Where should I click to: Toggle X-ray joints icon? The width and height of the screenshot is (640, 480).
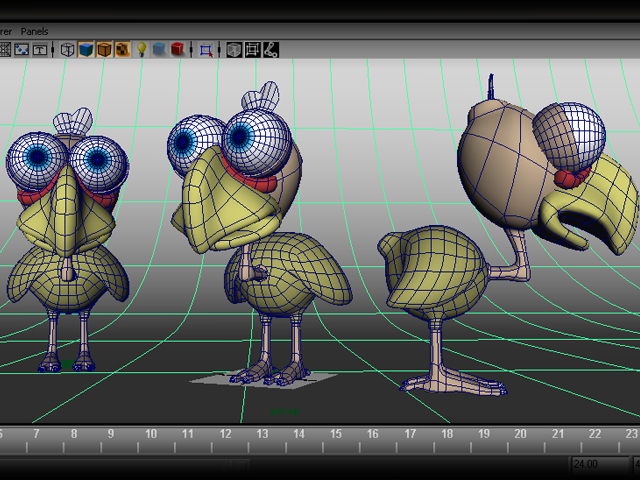pyautogui.click(x=271, y=50)
